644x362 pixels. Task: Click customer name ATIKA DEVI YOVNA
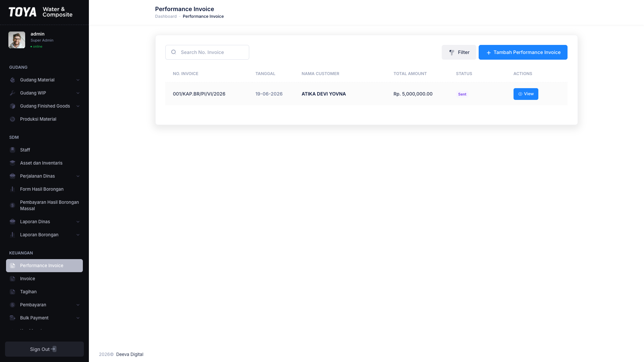[324, 94]
